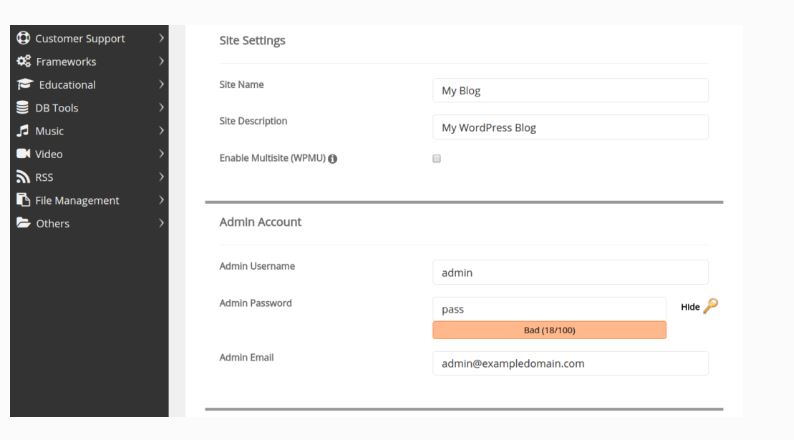Expand the Customer Support chevron
The width and height of the screenshot is (794, 440).
[x=161, y=38]
